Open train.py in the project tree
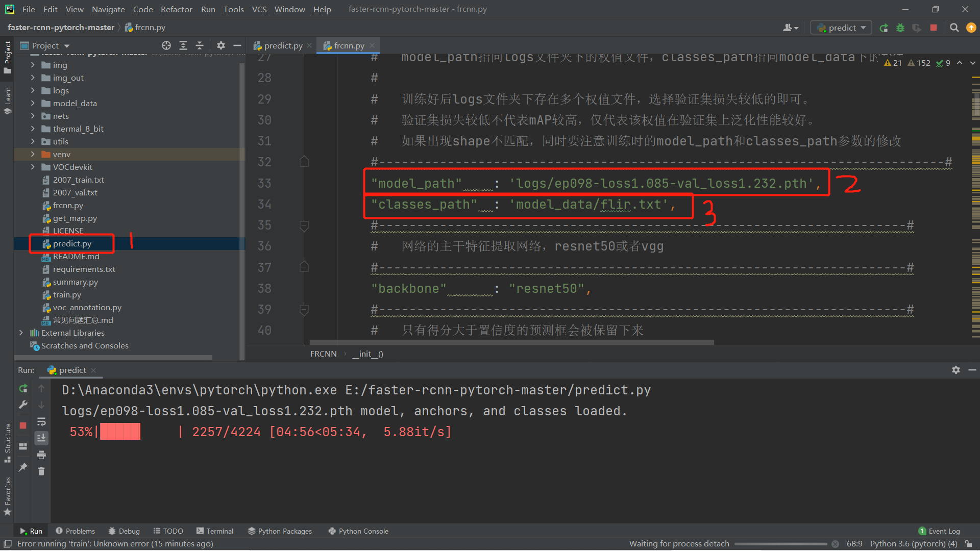 click(67, 294)
